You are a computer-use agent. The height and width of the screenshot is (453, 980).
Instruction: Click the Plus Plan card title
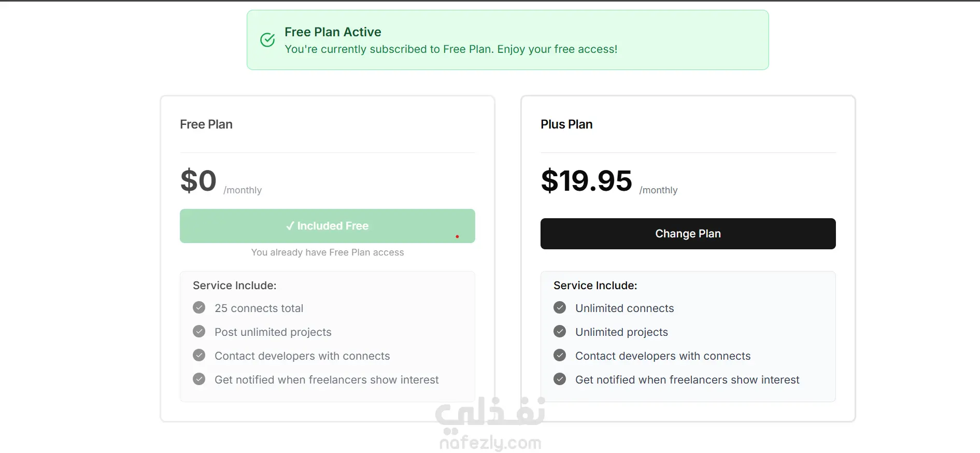coord(566,124)
